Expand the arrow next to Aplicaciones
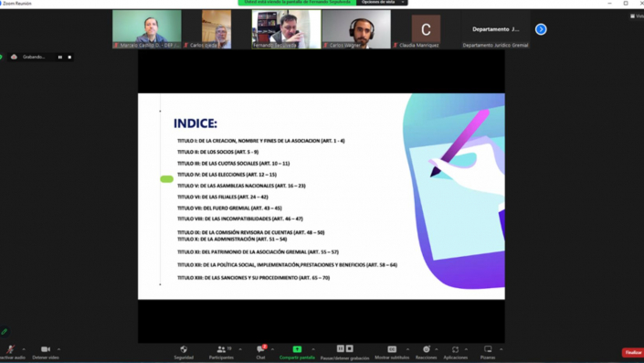The image size is (644, 363). coord(466,349)
